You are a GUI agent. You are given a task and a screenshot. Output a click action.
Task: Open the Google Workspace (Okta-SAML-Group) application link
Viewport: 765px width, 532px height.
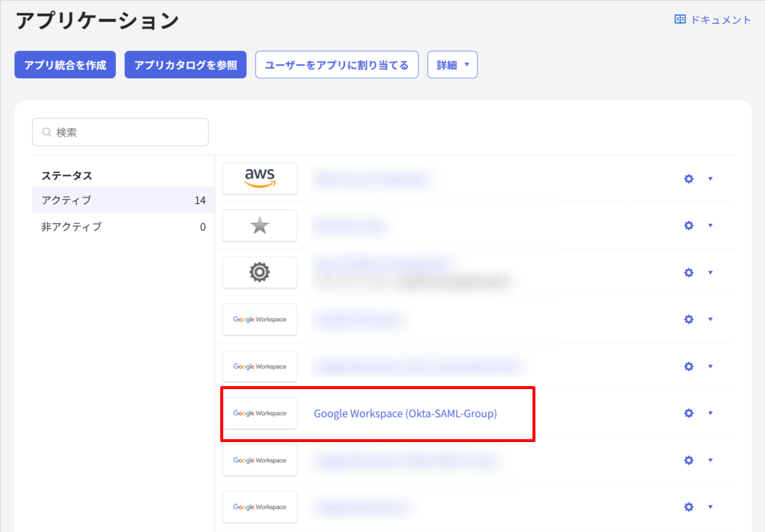point(406,413)
